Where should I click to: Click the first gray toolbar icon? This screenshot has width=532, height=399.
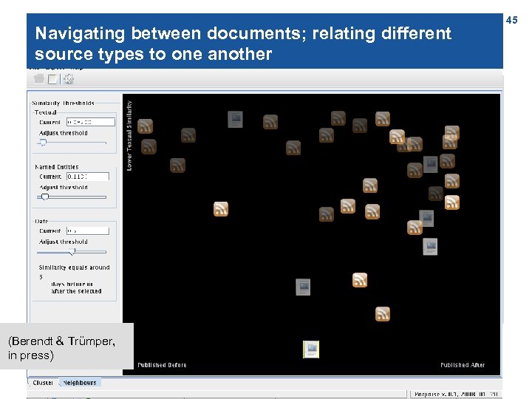(x=39, y=79)
